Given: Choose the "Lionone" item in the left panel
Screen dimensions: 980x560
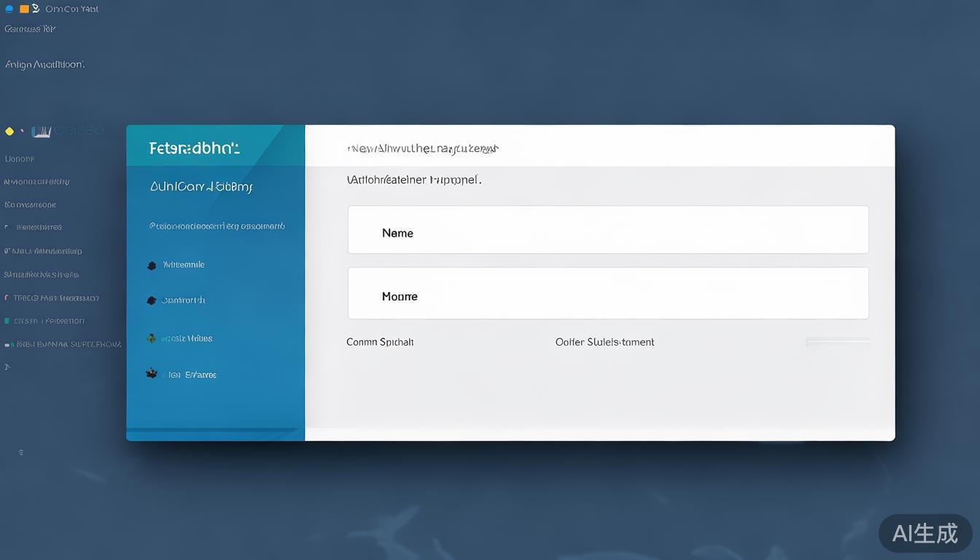Looking at the screenshot, I should point(20,158).
